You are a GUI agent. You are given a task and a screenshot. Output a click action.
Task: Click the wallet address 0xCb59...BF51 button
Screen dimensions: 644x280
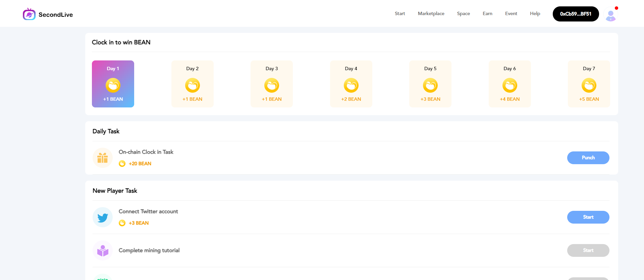point(576,14)
